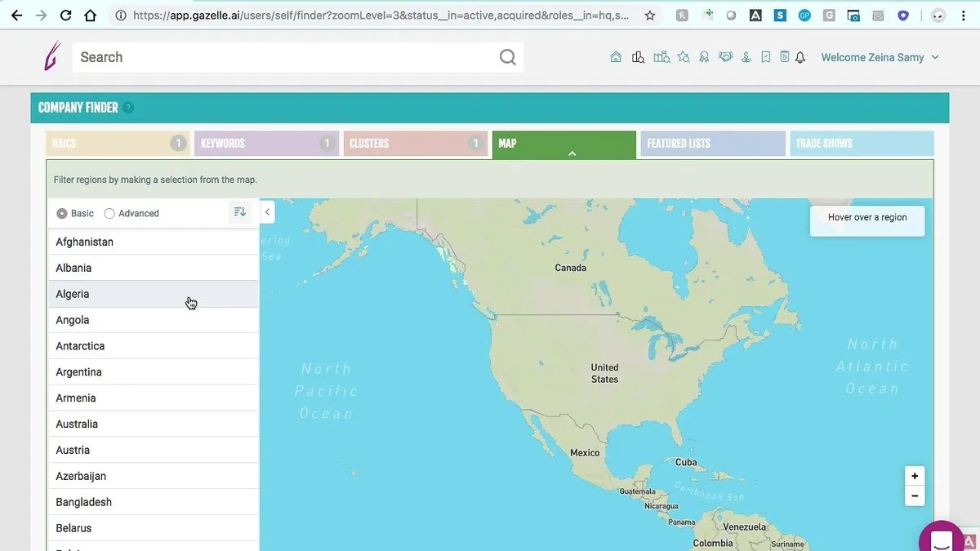Screen dimensions: 980x551
Task: Open the chat widget bubble
Action: (942, 539)
